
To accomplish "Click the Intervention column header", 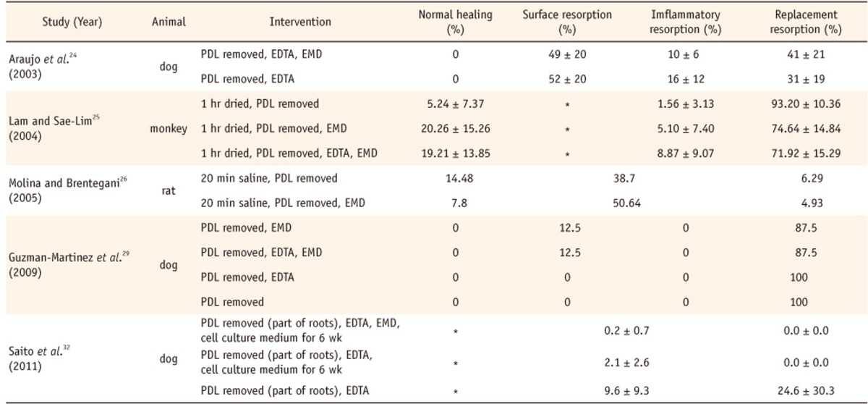I will (x=300, y=21).
